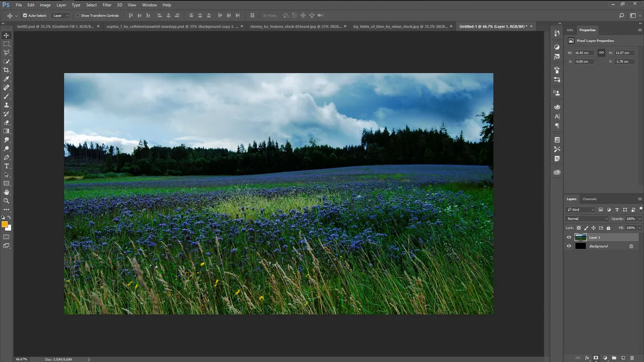This screenshot has height=362, width=644.
Task: Click the background white color swatch
Action: [9, 228]
